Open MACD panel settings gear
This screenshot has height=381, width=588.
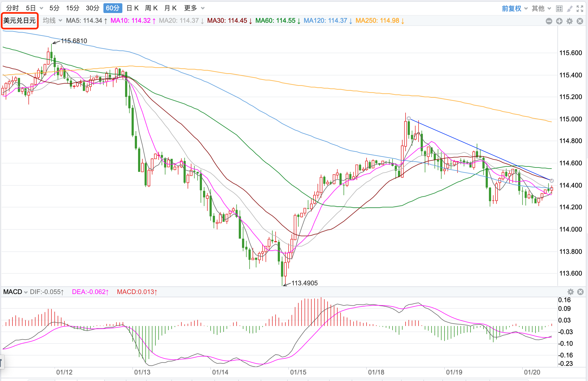pyautogui.click(x=571, y=292)
